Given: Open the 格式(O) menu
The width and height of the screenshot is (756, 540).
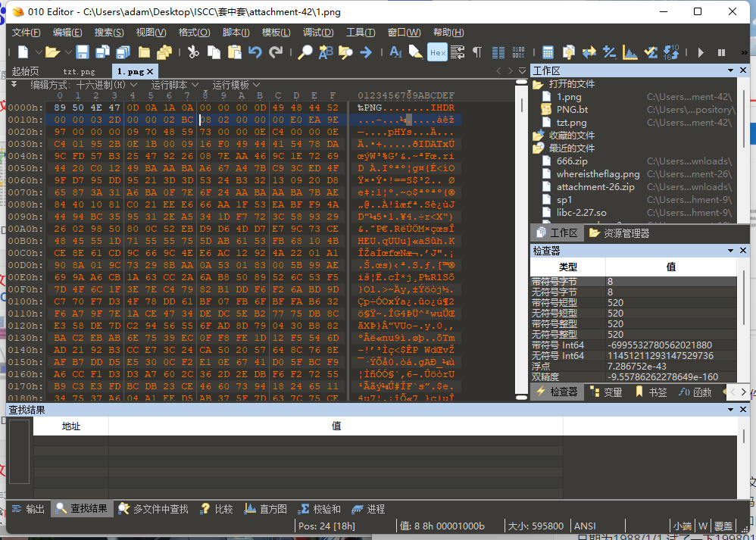Looking at the screenshot, I should point(195,33).
